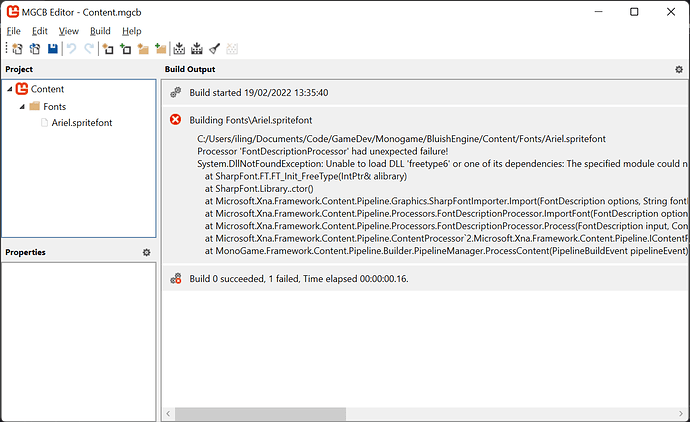Screen dimensions: 690x422
Task: Close the MGCB Editor window
Action: coord(671,12)
